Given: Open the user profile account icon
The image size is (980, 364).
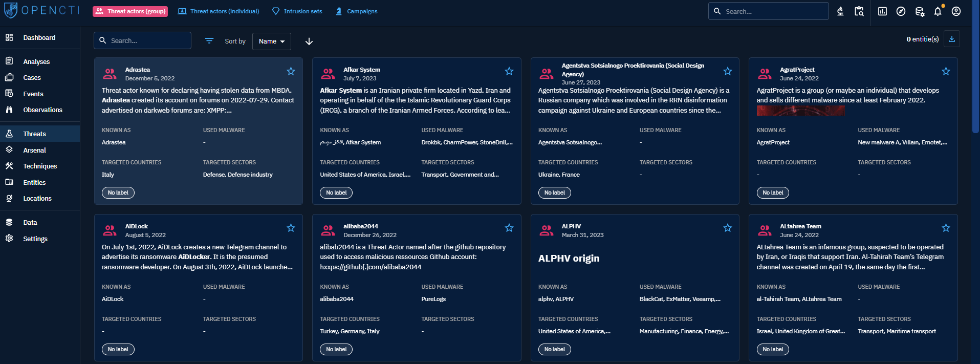Looking at the screenshot, I should point(956,11).
